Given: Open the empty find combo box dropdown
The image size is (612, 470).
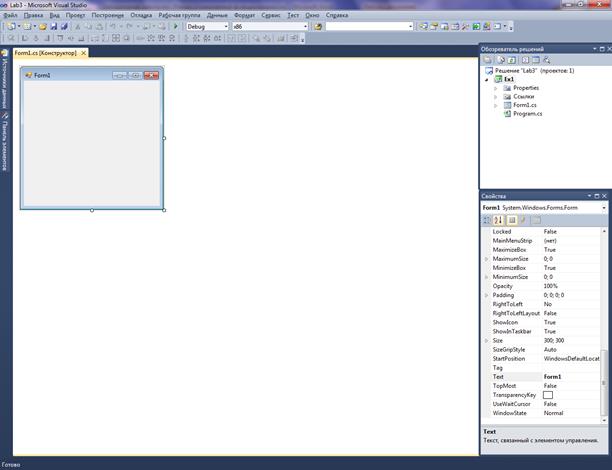Looking at the screenshot, I should [x=410, y=27].
